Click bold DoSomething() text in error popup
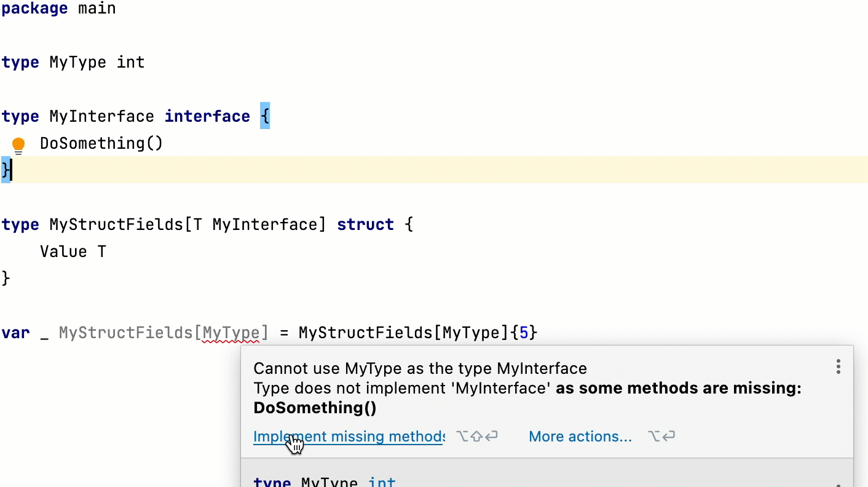 (315, 408)
